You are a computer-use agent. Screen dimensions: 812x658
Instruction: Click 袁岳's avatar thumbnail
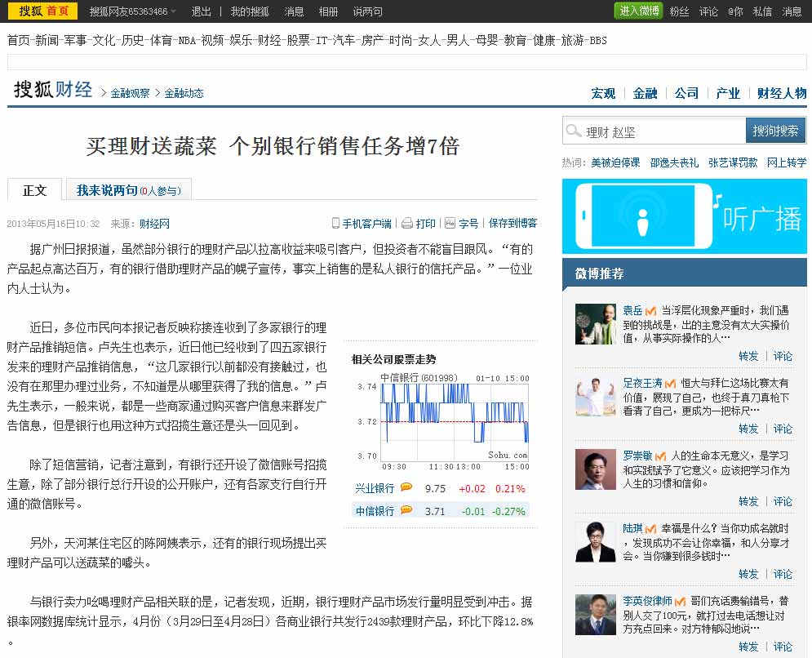[596, 324]
